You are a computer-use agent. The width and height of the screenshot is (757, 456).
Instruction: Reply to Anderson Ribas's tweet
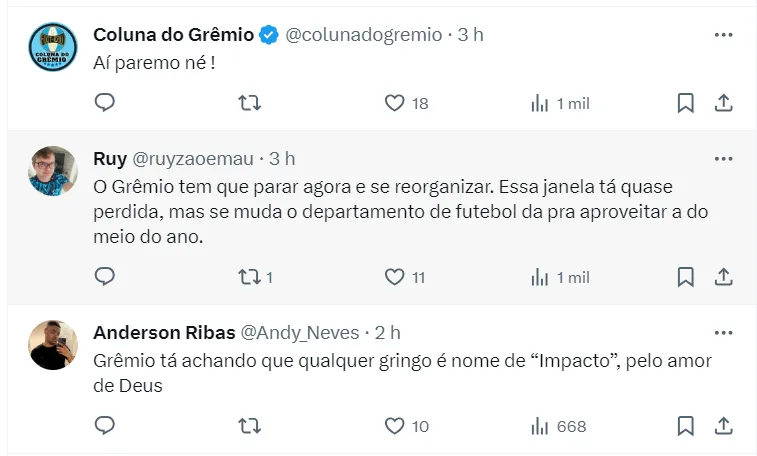pos(105,426)
